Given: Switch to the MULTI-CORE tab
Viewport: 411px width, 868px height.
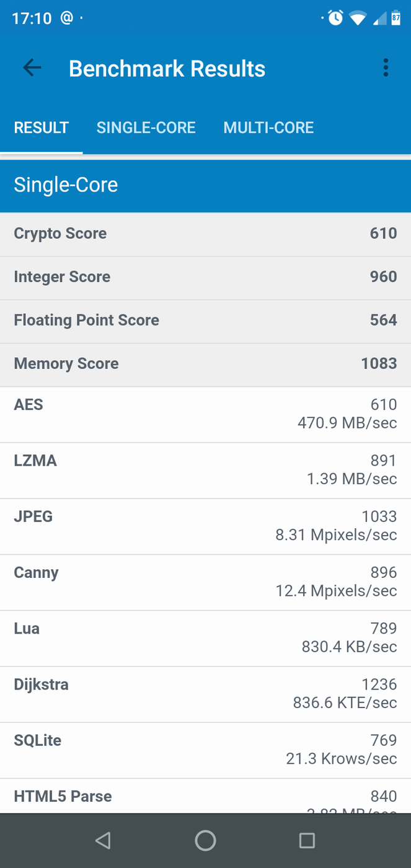Looking at the screenshot, I should click(x=268, y=128).
